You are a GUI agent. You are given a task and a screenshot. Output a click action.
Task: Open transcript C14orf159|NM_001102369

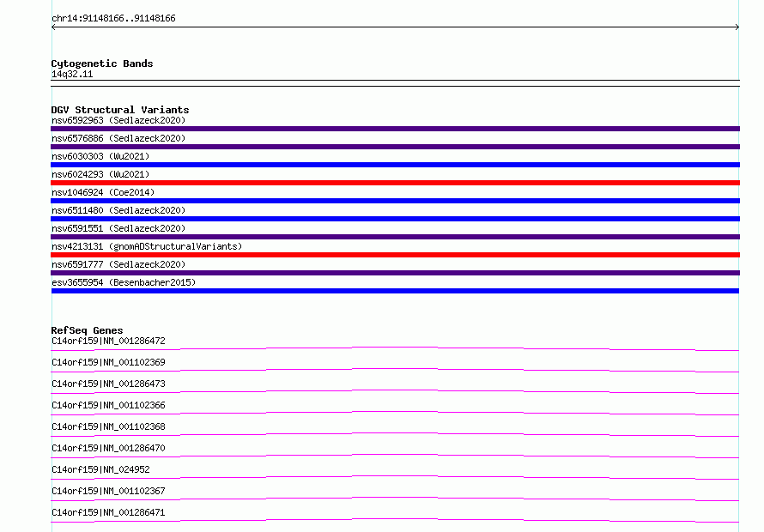[108, 362]
